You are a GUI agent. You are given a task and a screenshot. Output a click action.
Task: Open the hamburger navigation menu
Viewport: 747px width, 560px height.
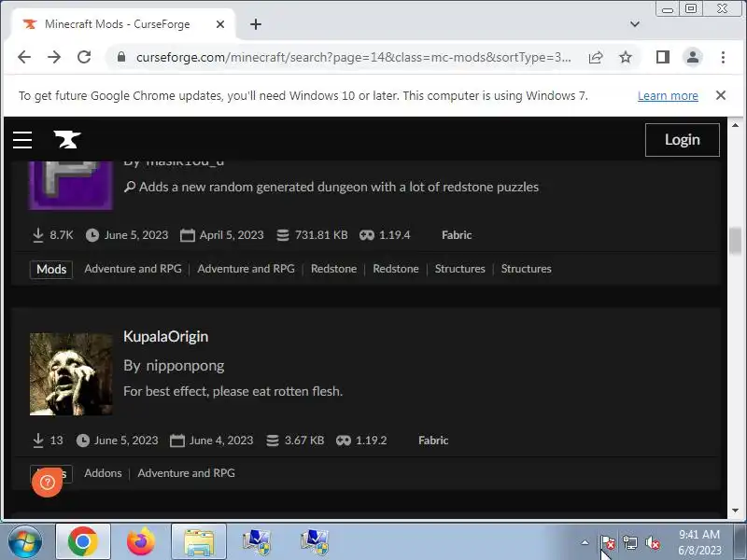(x=22, y=140)
